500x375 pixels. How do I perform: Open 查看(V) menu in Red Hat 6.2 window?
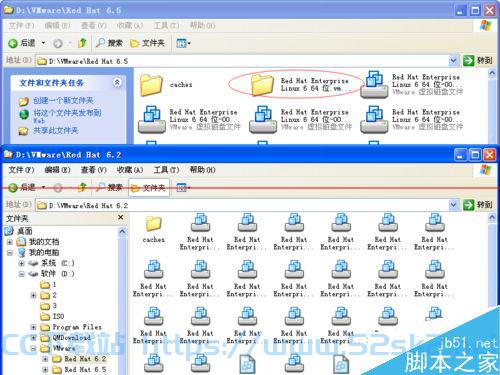[94, 170]
